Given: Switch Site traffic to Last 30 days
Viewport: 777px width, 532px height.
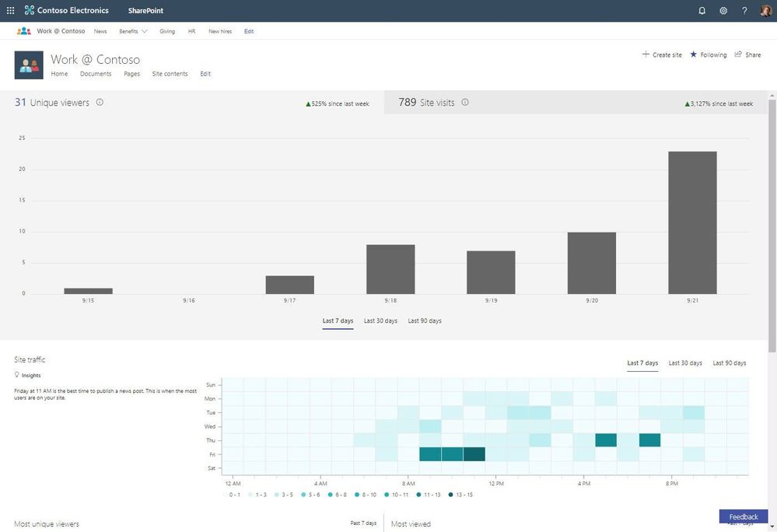Looking at the screenshot, I should (x=685, y=363).
